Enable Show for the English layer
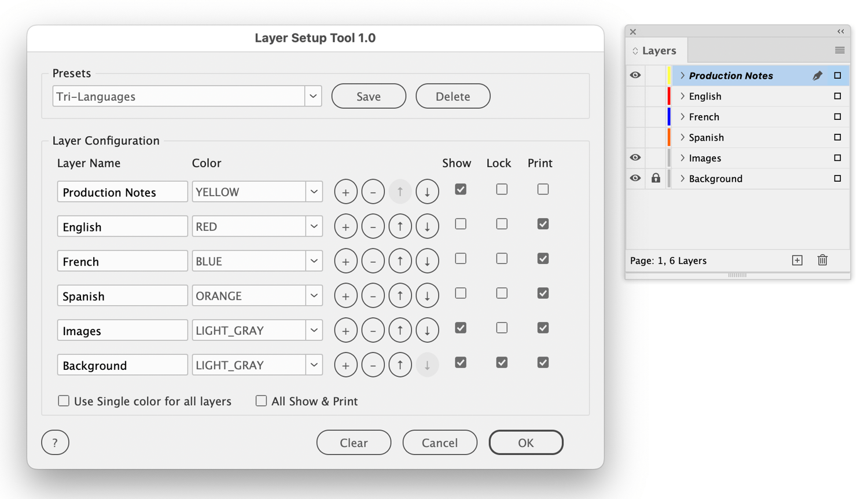This screenshot has width=868, height=499. (461, 224)
